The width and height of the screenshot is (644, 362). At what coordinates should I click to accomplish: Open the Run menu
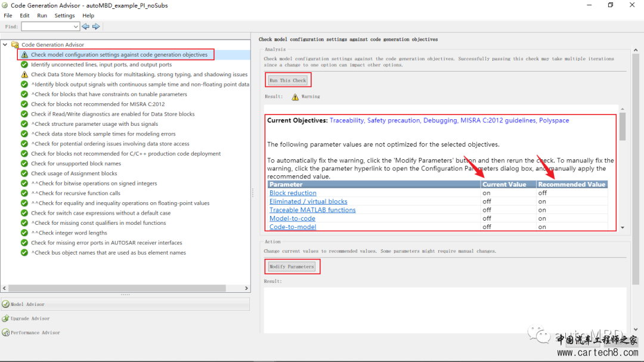42,15
